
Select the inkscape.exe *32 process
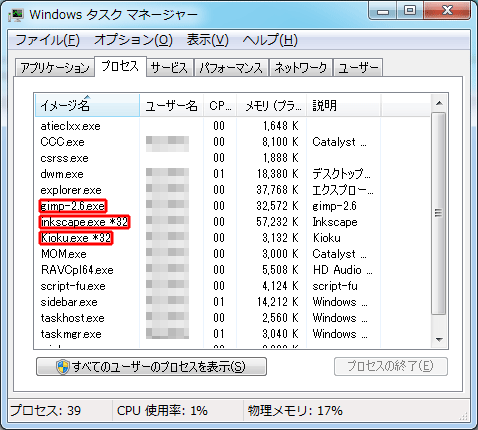click(x=84, y=222)
